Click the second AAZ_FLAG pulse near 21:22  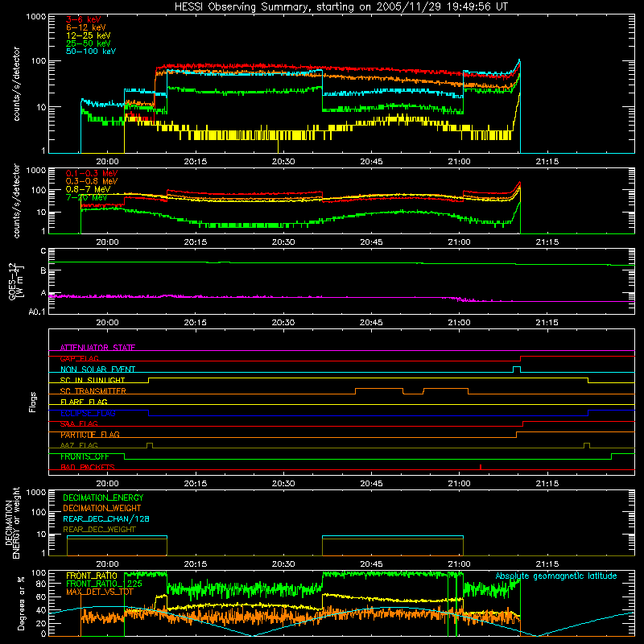pos(587,445)
